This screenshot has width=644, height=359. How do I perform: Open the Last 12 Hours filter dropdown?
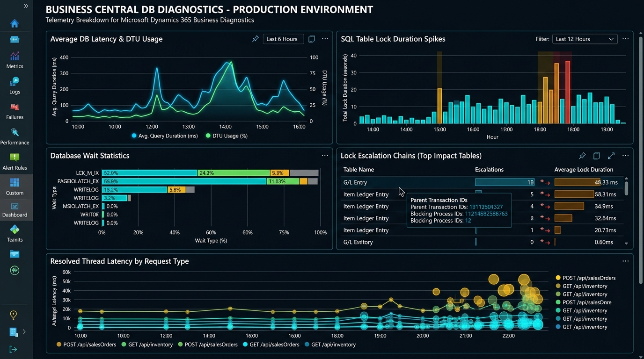click(x=585, y=39)
